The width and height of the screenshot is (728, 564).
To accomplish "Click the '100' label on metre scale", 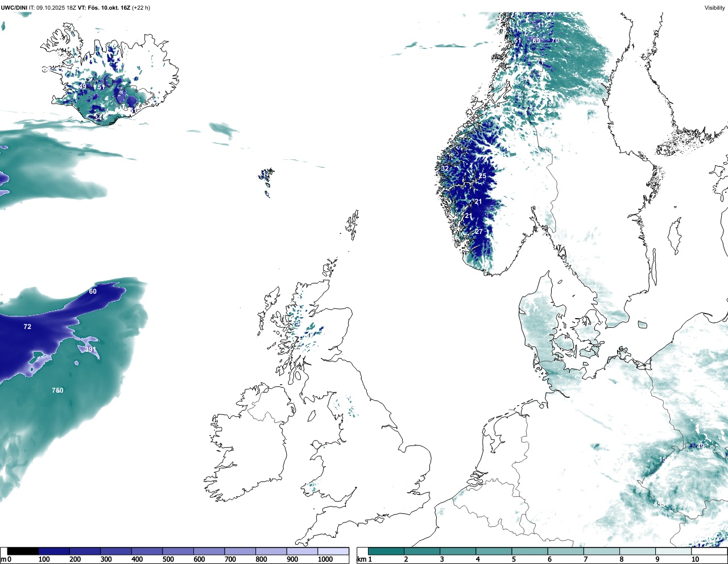I will (x=43, y=559).
